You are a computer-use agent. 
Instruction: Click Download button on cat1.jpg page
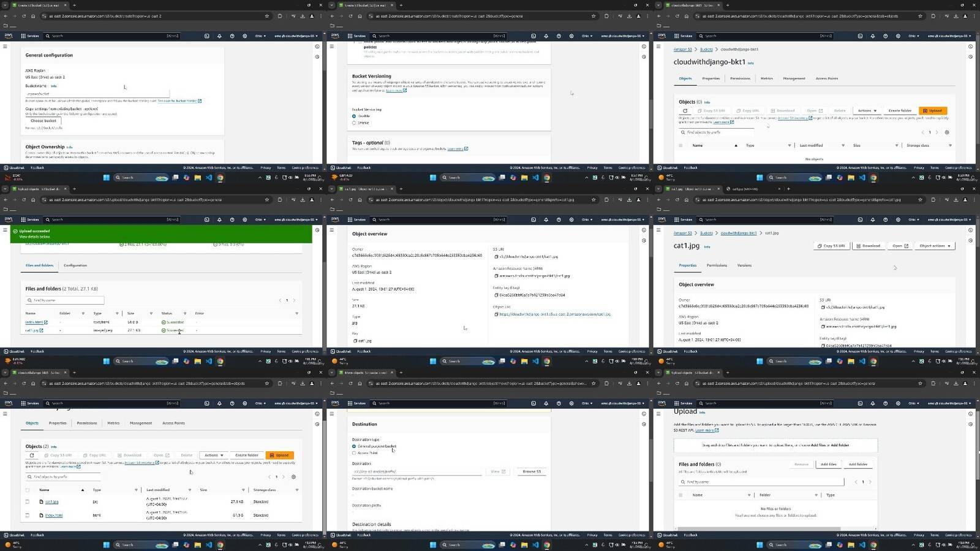coord(868,246)
